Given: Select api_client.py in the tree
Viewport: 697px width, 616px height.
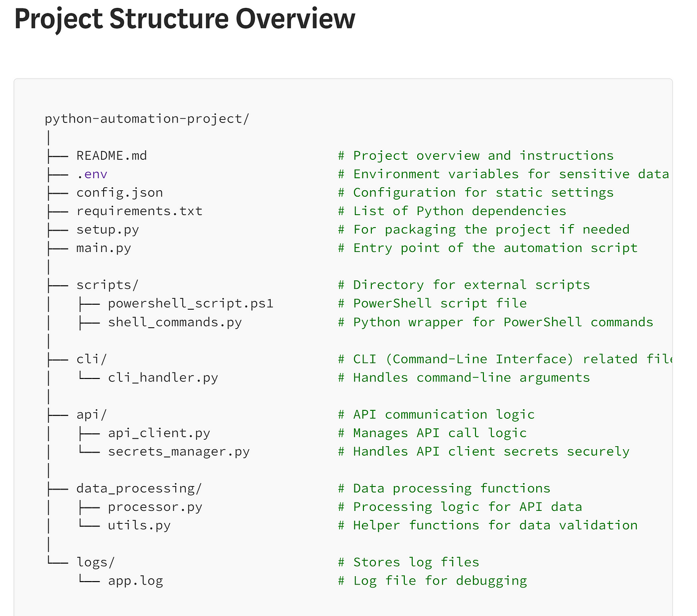Looking at the screenshot, I should tap(159, 433).
